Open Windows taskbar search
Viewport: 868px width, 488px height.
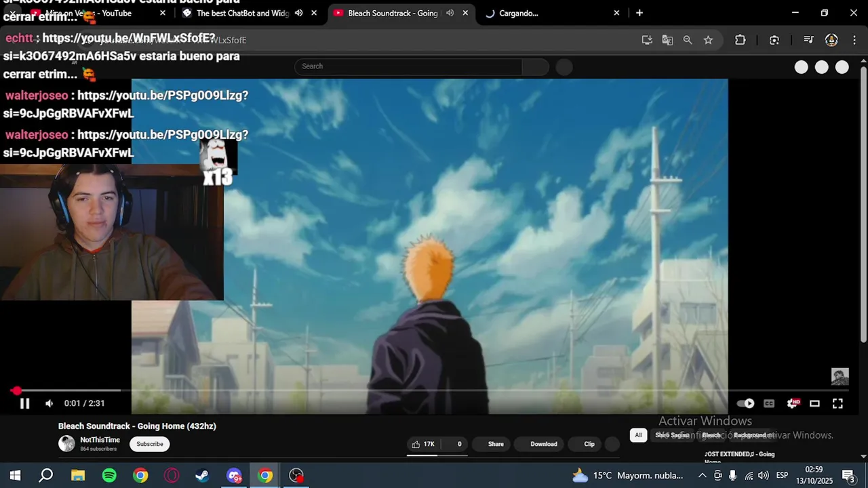pyautogui.click(x=45, y=476)
